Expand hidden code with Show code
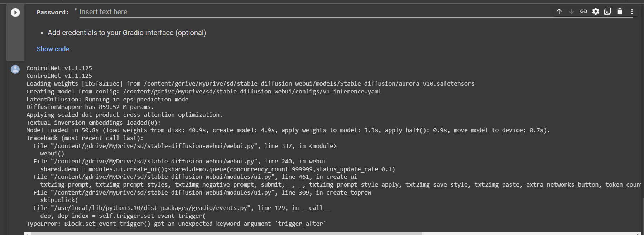 (x=53, y=49)
